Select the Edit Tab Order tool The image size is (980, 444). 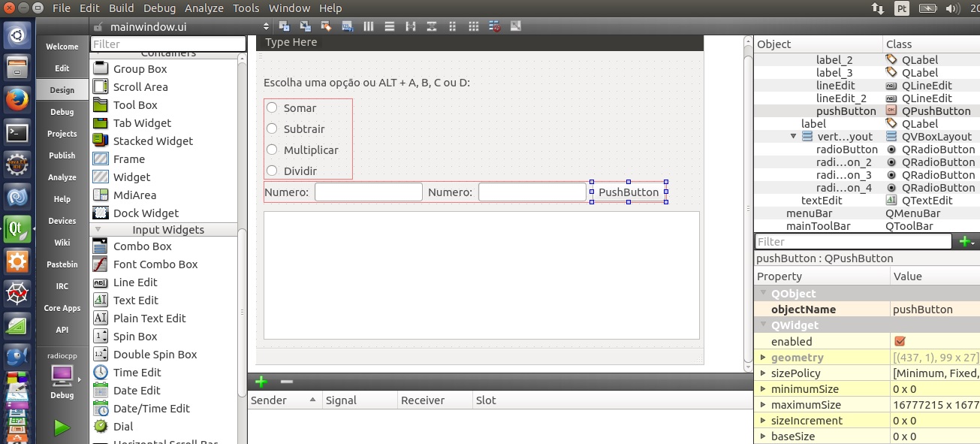coord(347,26)
